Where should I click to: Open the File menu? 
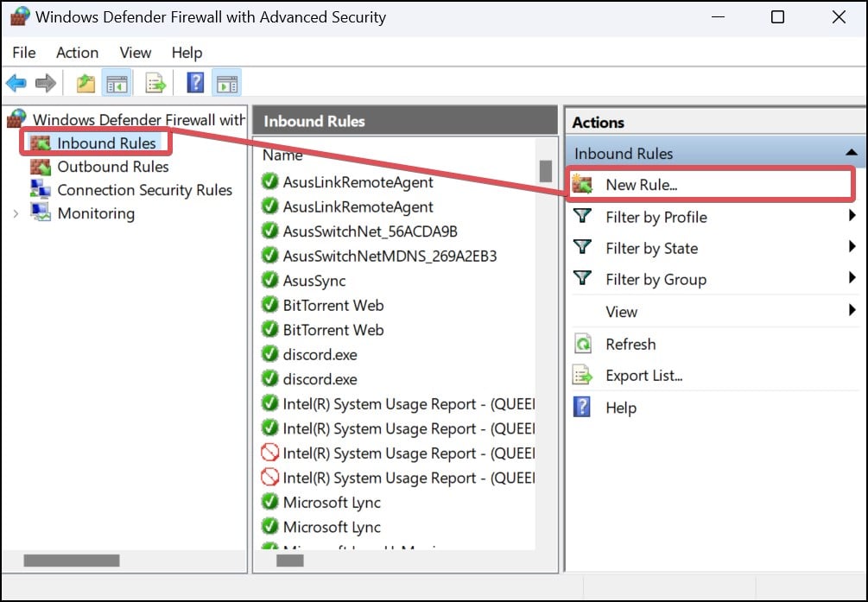point(24,53)
